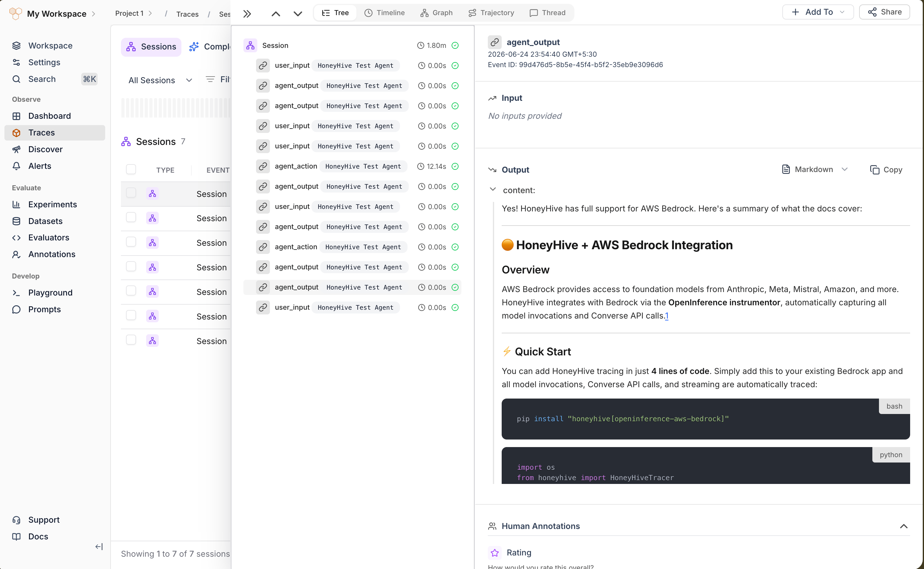Click the Rating star icon
924x569 pixels.
coord(494,552)
